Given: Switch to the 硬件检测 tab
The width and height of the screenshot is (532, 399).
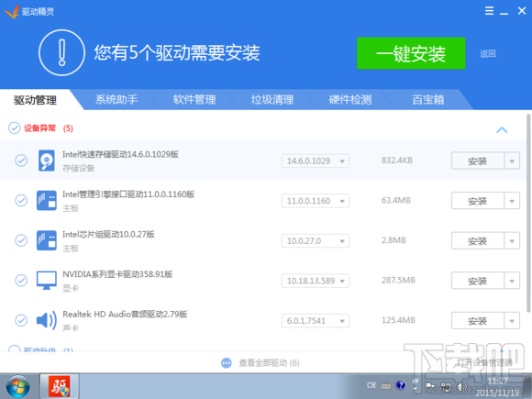Looking at the screenshot, I should tap(350, 99).
